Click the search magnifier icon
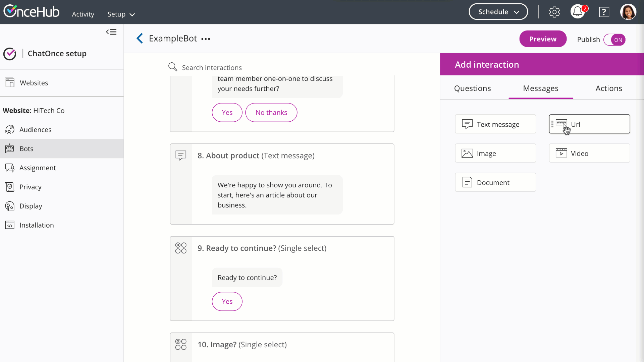Viewport: 644px width, 362px height. (173, 67)
